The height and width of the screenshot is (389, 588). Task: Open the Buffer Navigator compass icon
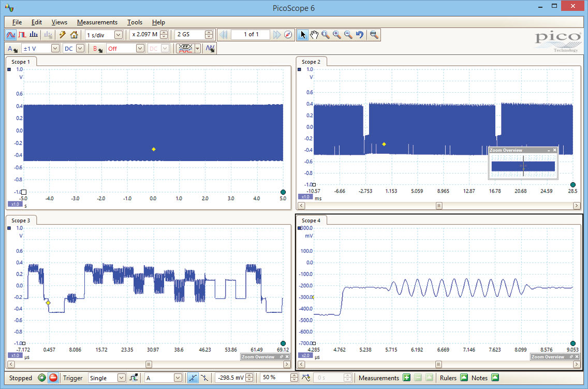coord(288,35)
